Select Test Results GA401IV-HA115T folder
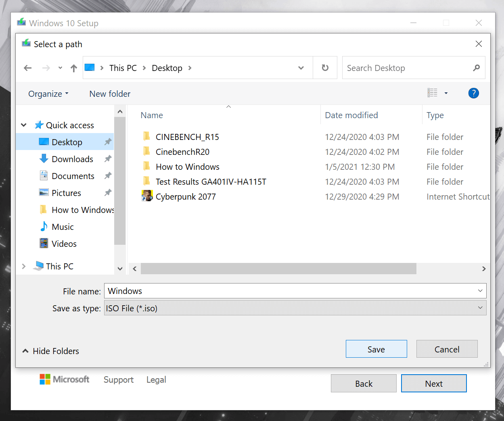The width and height of the screenshot is (504, 421). (x=211, y=182)
